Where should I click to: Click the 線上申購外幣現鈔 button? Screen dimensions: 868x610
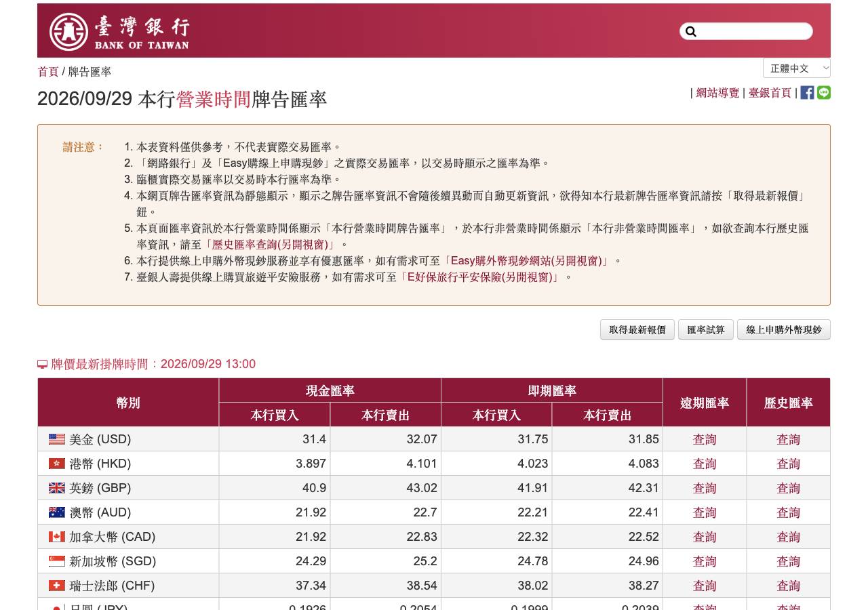pos(784,330)
